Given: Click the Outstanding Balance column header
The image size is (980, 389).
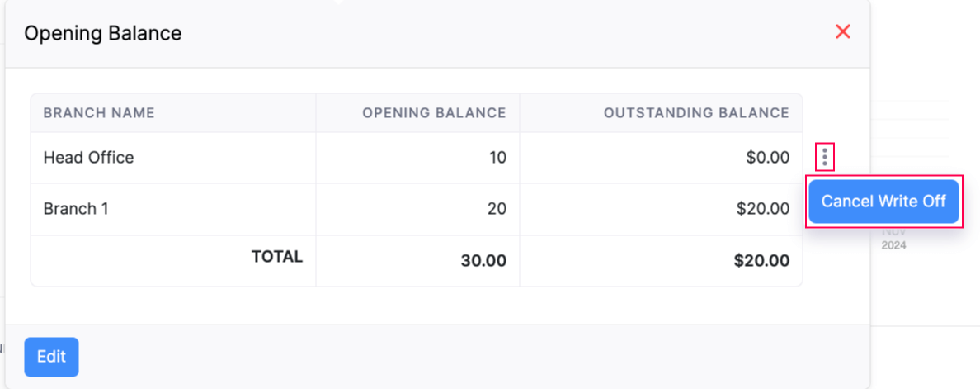Looking at the screenshot, I should [x=696, y=113].
